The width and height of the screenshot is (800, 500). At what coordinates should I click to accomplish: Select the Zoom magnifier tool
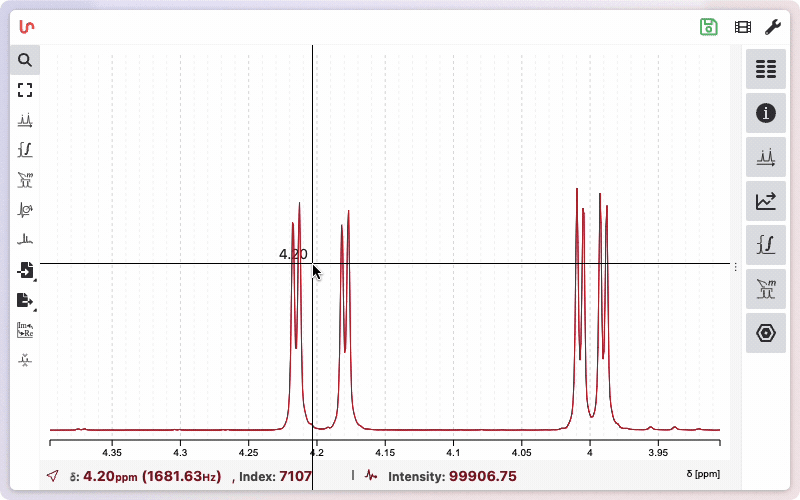25,60
